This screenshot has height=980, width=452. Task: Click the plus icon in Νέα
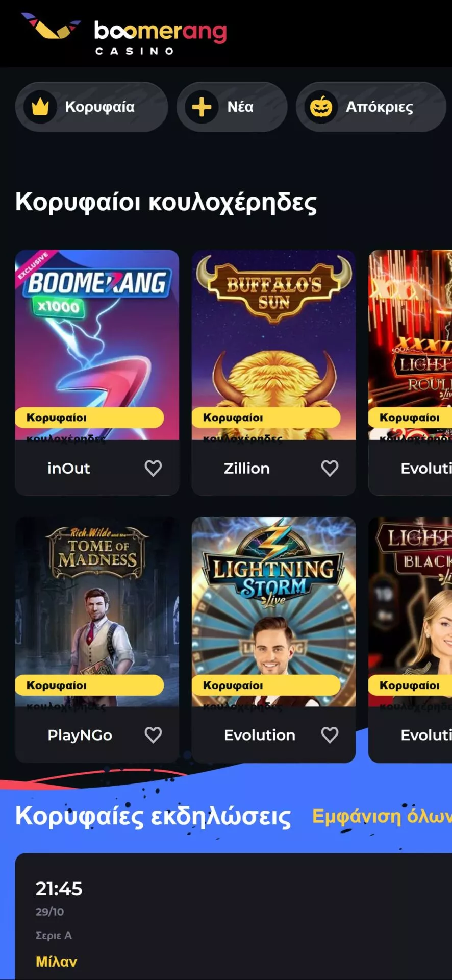pyautogui.click(x=202, y=107)
